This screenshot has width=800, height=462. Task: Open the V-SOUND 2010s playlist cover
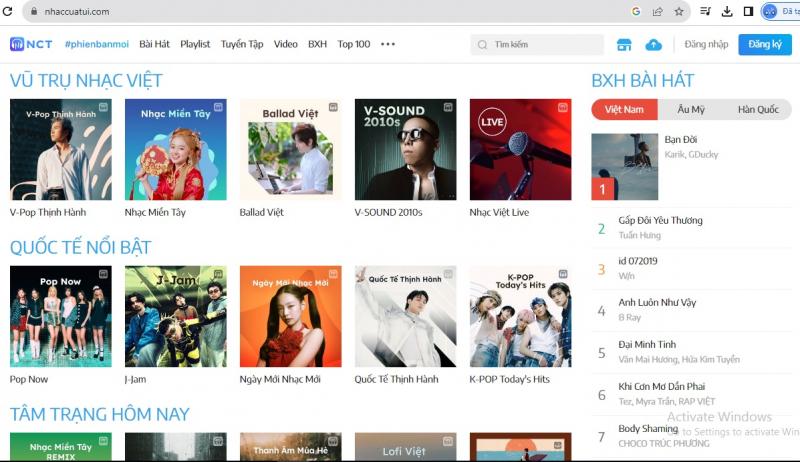point(406,149)
